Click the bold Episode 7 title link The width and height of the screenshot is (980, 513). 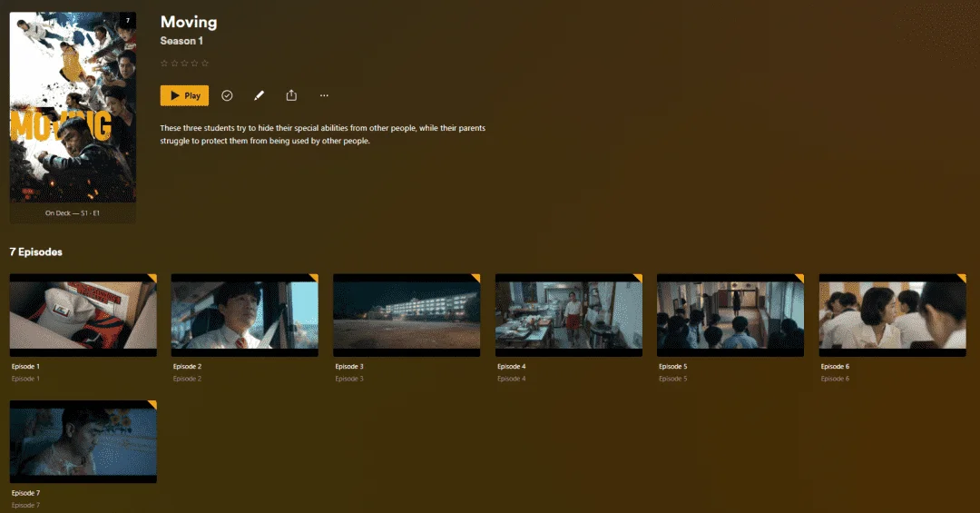click(25, 493)
